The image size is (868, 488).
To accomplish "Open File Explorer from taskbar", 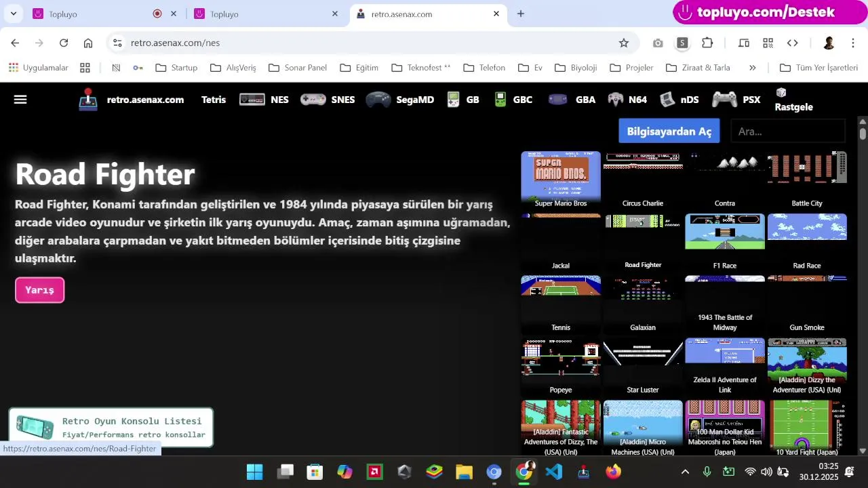I will [x=464, y=472].
